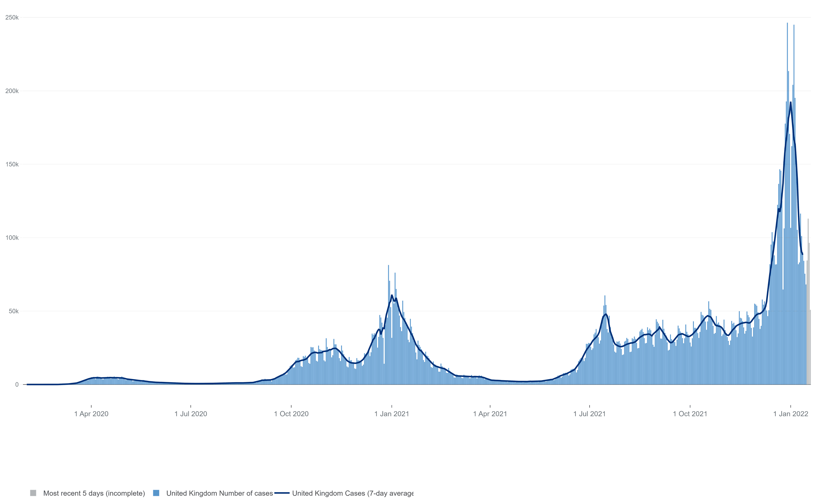Select the 1 Jul 2020 axis label

(191, 414)
